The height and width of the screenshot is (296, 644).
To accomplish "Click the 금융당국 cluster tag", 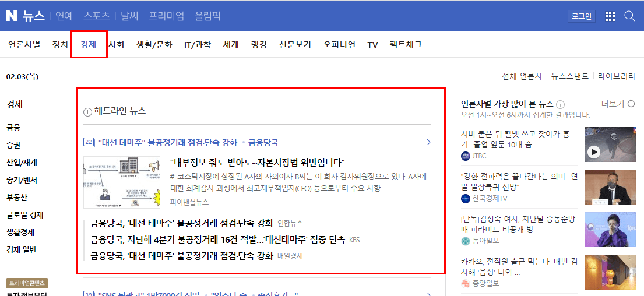I will 263,142.
